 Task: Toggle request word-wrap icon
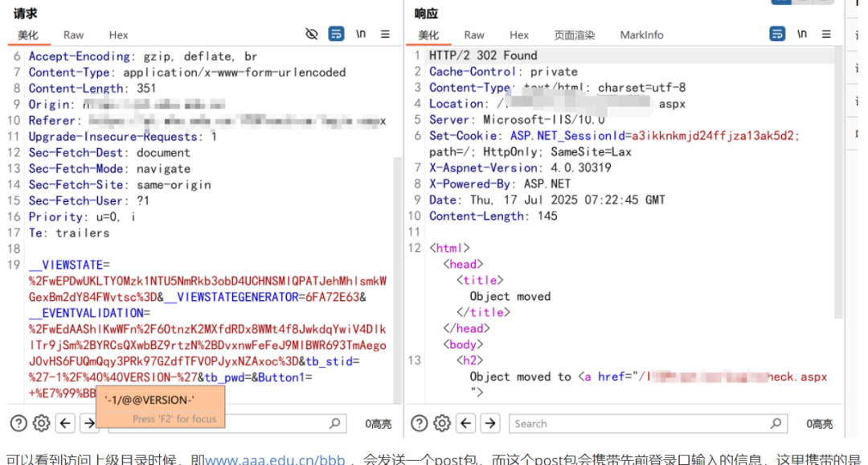point(336,34)
